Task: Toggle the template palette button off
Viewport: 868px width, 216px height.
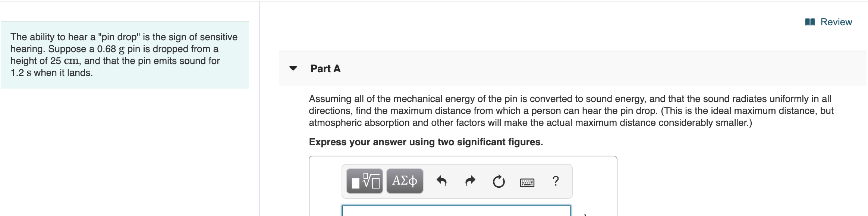Action: pyautogui.click(x=364, y=181)
